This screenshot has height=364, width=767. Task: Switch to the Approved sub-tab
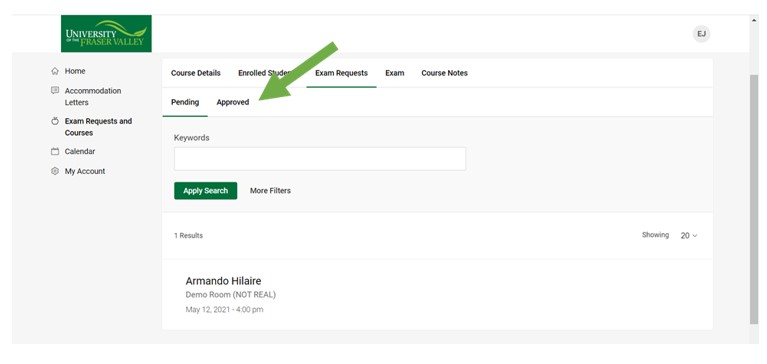tap(233, 102)
